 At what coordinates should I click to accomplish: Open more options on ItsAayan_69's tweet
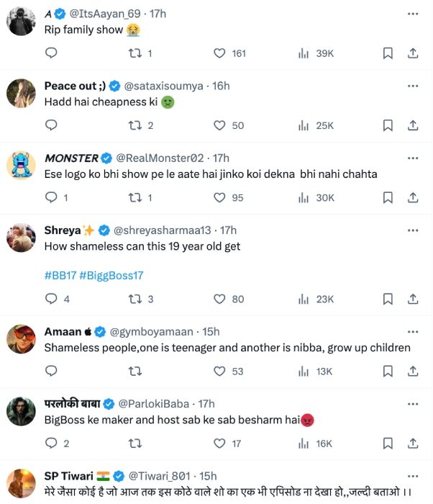coord(413,14)
